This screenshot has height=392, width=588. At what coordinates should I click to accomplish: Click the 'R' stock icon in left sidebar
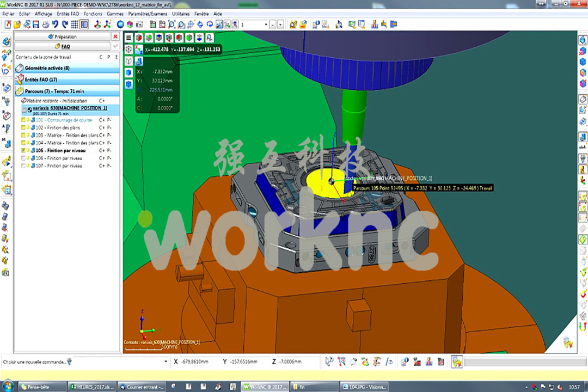pyautogui.click(x=7, y=115)
